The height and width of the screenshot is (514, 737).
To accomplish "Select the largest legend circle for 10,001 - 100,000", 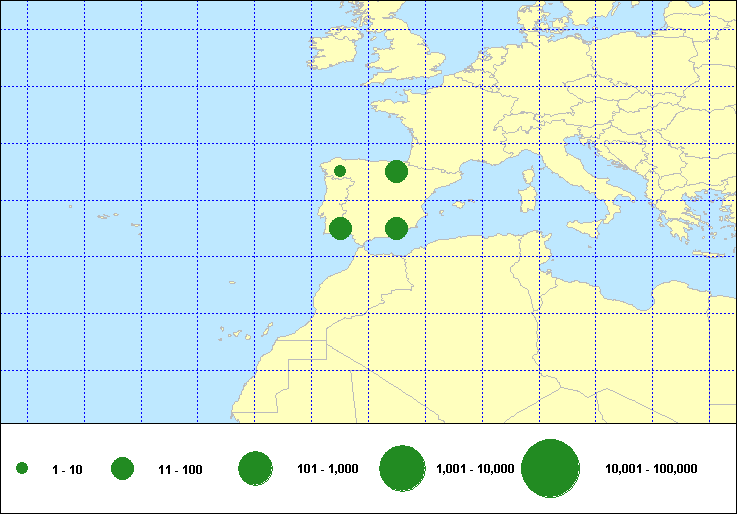I will [551, 469].
